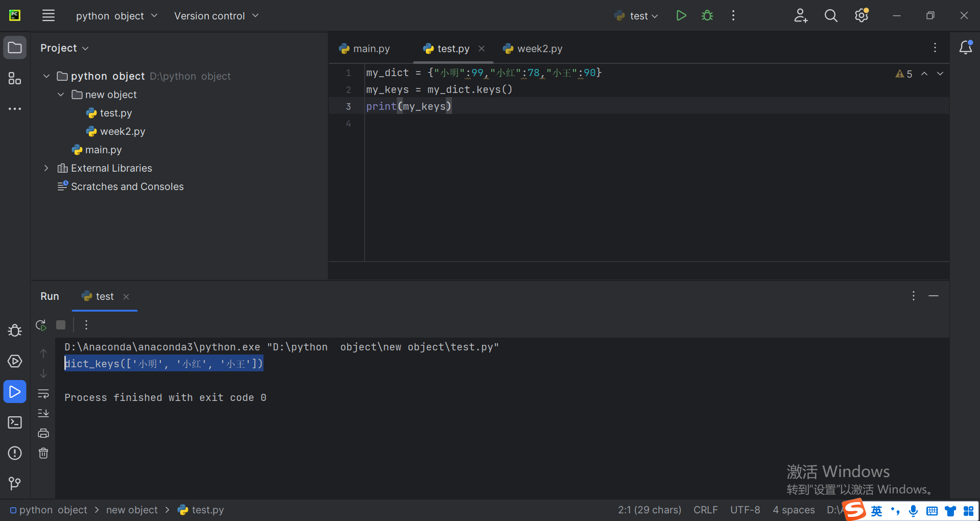Open the Terminal tool window
Viewport: 980px width, 521px height.
point(15,422)
